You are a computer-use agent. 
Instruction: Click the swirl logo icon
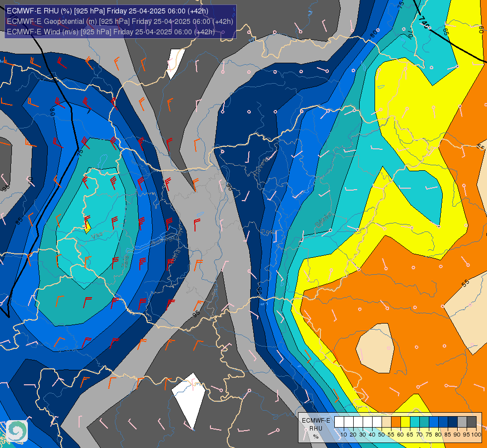(17, 431)
